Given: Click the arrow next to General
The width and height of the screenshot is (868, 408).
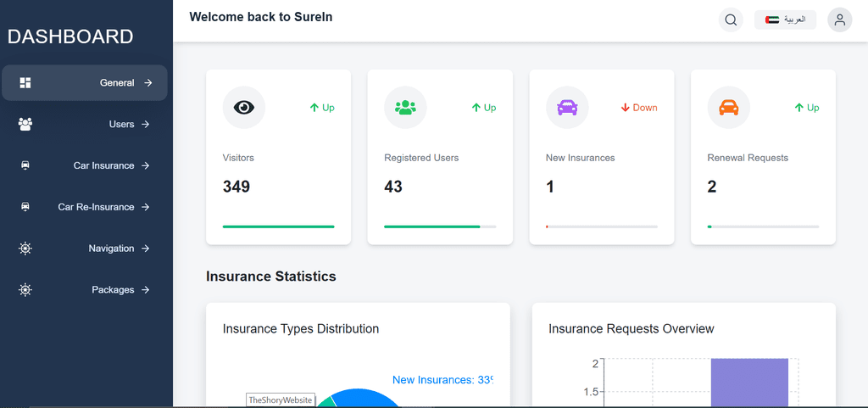Looking at the screenshot, I should pos(147,83).
